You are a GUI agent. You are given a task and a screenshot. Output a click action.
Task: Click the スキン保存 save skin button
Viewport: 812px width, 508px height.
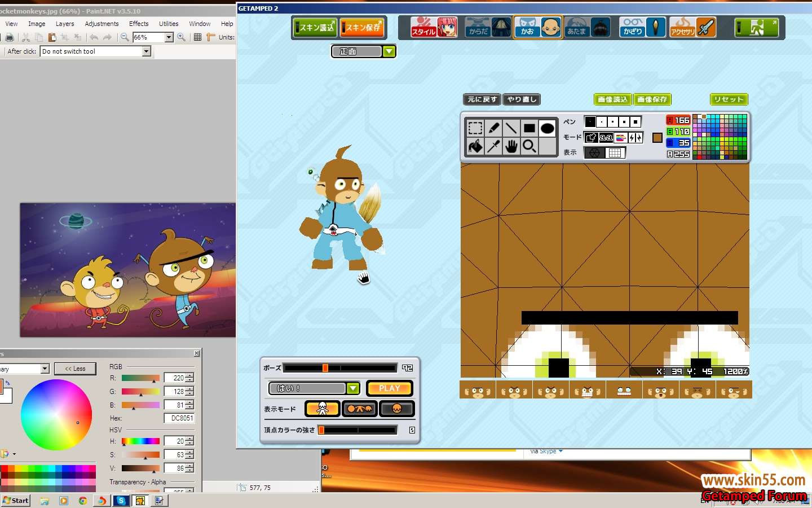tap(363, 27)
